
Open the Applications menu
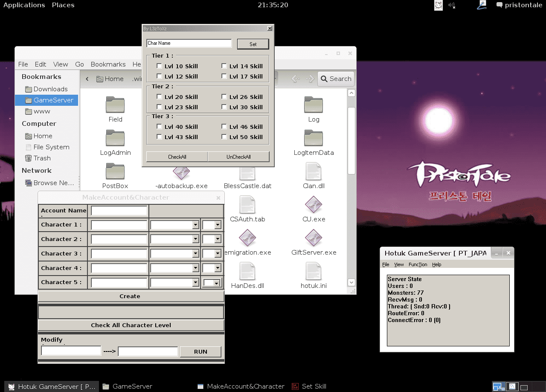pos(24,5)
